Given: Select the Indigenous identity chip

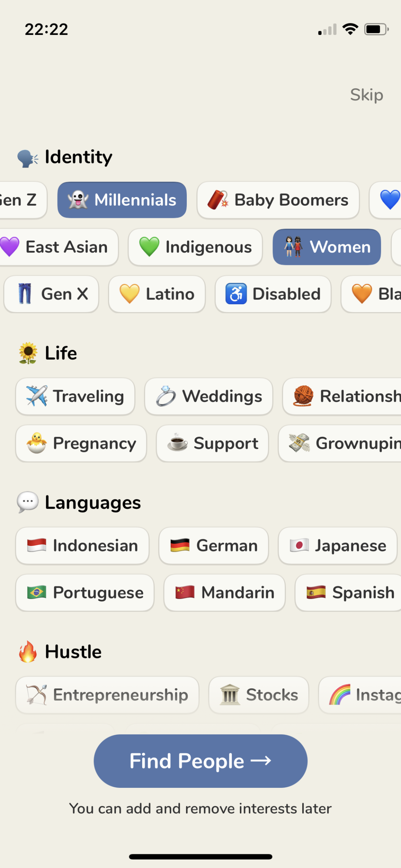Looking at the screenshot, I should coord(195,247).
